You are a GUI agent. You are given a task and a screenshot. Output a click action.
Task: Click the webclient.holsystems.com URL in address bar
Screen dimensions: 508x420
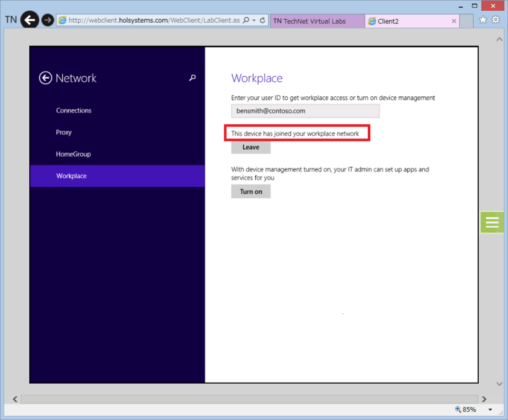[154, 20]
